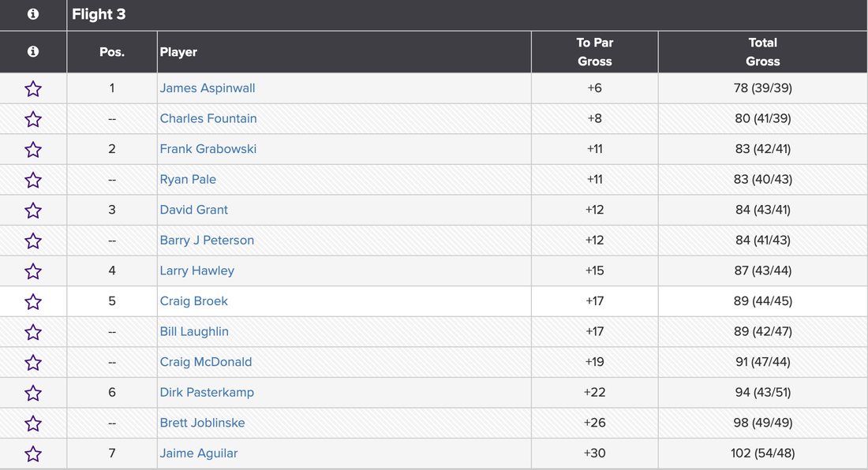Click star icon in Craig Broek row
The image size is (868, 470).
(33, 301)
